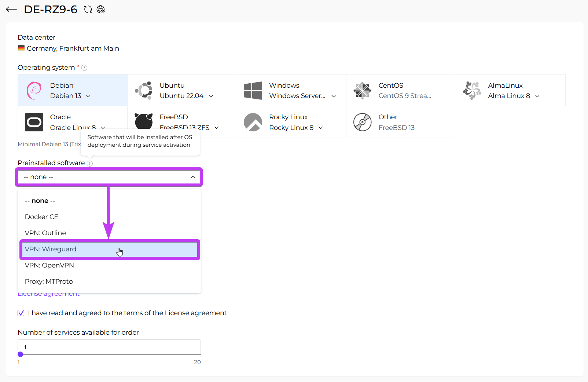Choose VPN: Wireguard from the list
Image resolution: width=588 pixels, height=382 pixels.
109,249
